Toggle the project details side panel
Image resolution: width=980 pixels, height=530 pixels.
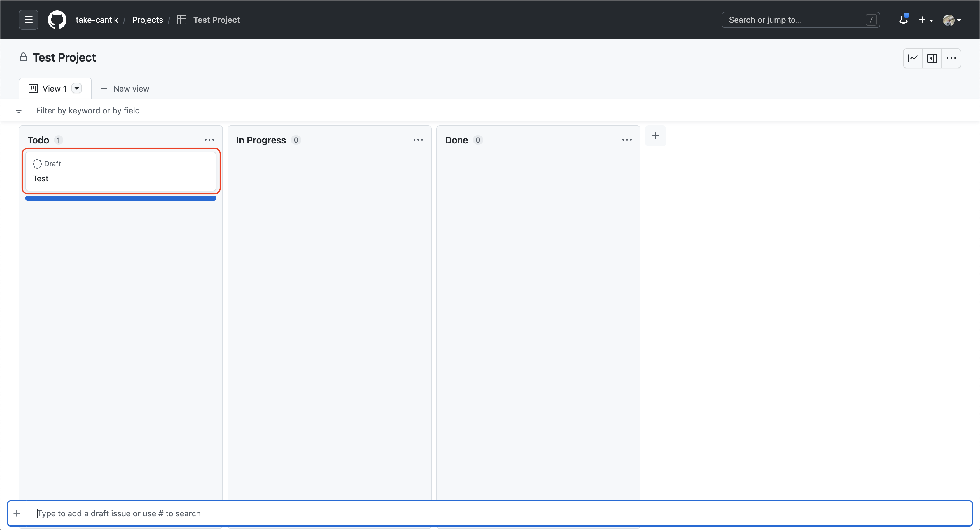[x=932, y=58]
